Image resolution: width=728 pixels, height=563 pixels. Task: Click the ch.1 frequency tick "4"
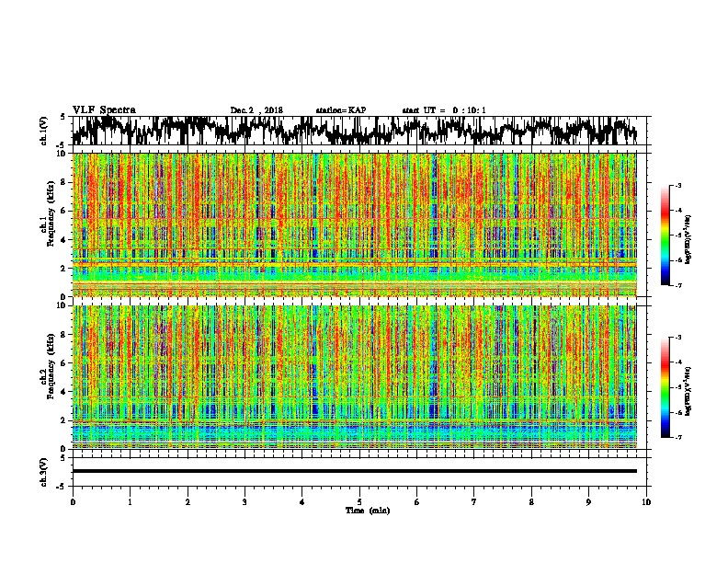(63, 240)
